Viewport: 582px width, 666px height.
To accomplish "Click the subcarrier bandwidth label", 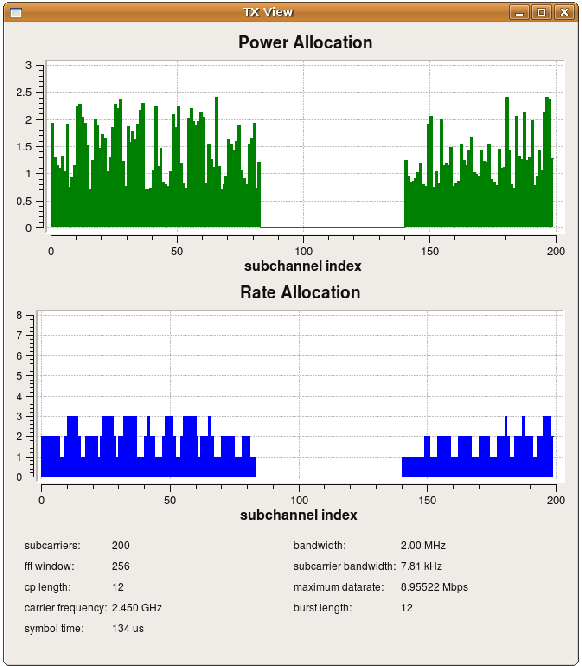I will [x=344, y=566].
